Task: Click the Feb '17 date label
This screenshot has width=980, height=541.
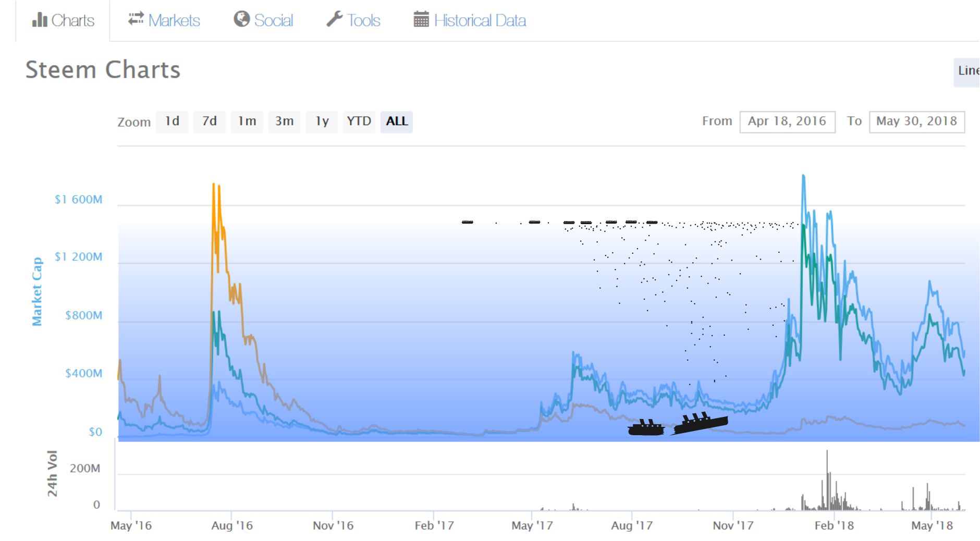Action: tap(434, 525)
